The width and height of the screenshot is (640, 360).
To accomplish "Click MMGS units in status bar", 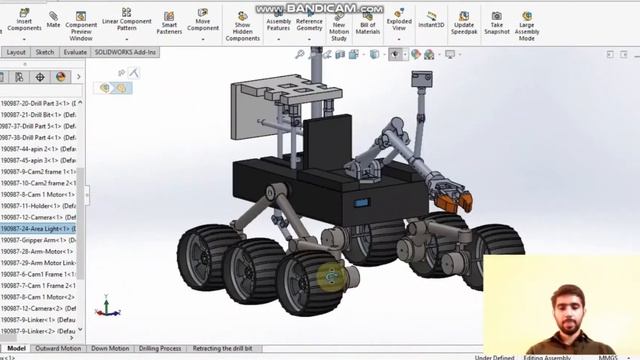I will tap(608, 357).
